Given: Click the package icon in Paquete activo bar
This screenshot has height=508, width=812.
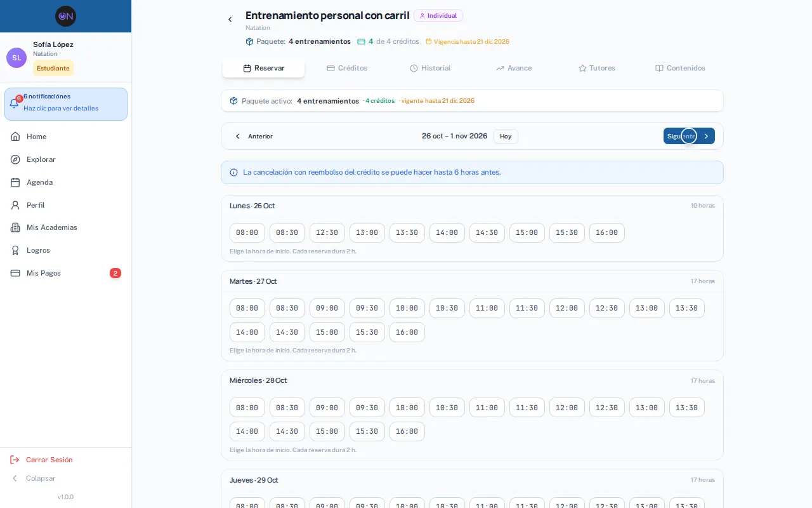Looking at the screenshot, I should [x=233, y=101].
